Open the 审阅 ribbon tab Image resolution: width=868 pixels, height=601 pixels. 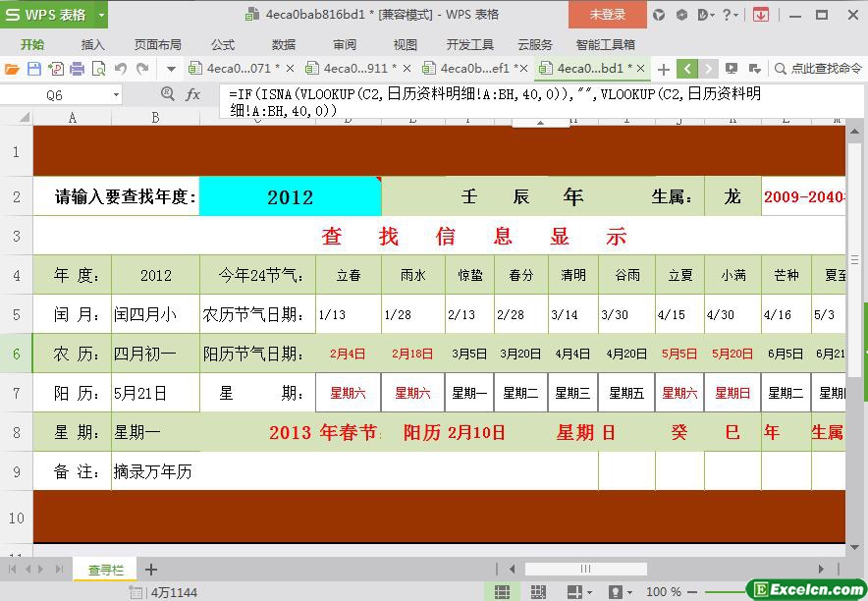(345, 45)
